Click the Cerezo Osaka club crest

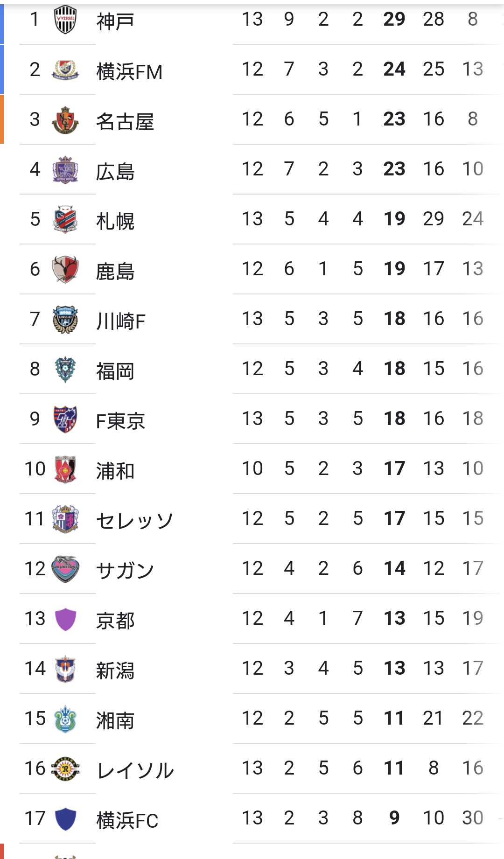pyautogui.click(x=65, y=519)
